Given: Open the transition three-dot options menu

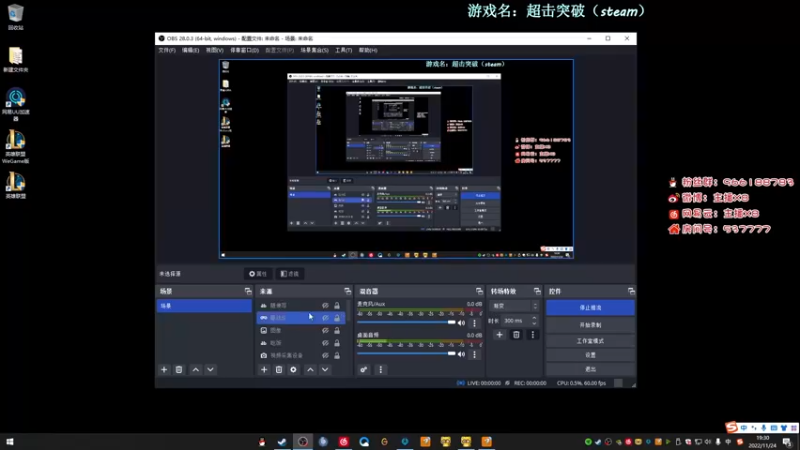Looking at the screenshot, I should point(533,335).
